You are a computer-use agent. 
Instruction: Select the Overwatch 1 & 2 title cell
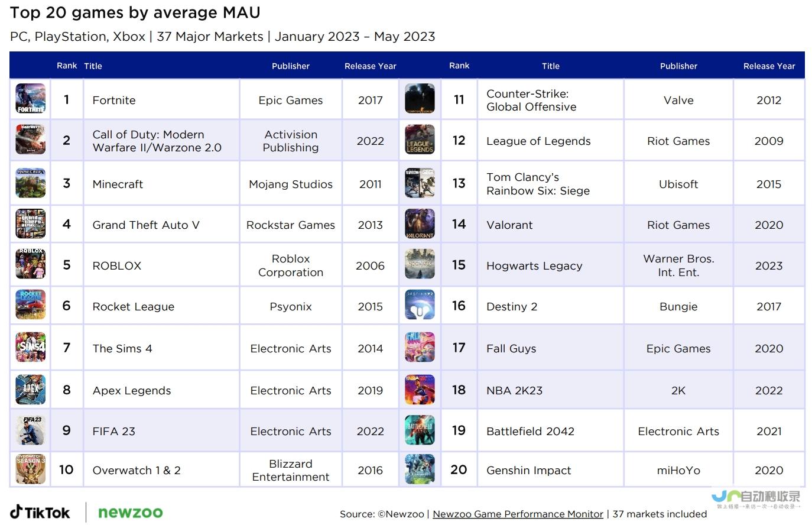click(x=161, y=470)
